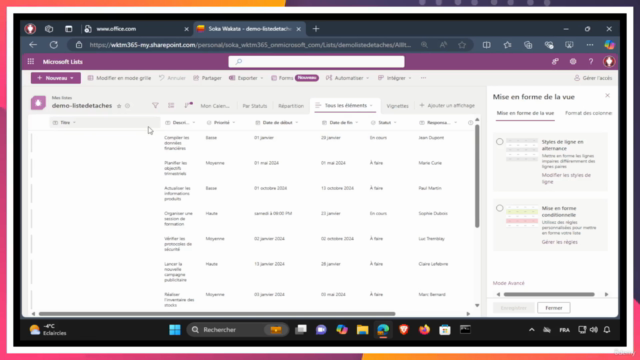Viewport: 640px width, 360px height.
Task: Open Gérer les règles link
Action: 560,242
